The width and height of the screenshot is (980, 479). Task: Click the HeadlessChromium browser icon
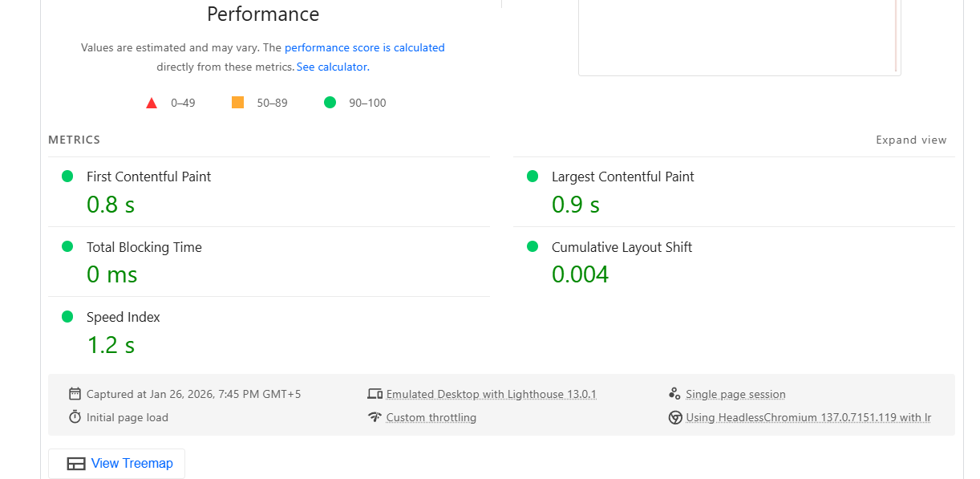click(675, 417)
